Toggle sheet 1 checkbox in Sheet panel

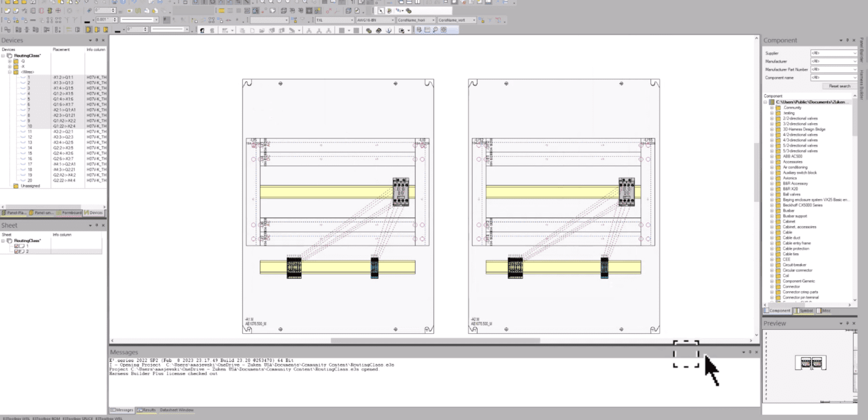coord(16,246)
